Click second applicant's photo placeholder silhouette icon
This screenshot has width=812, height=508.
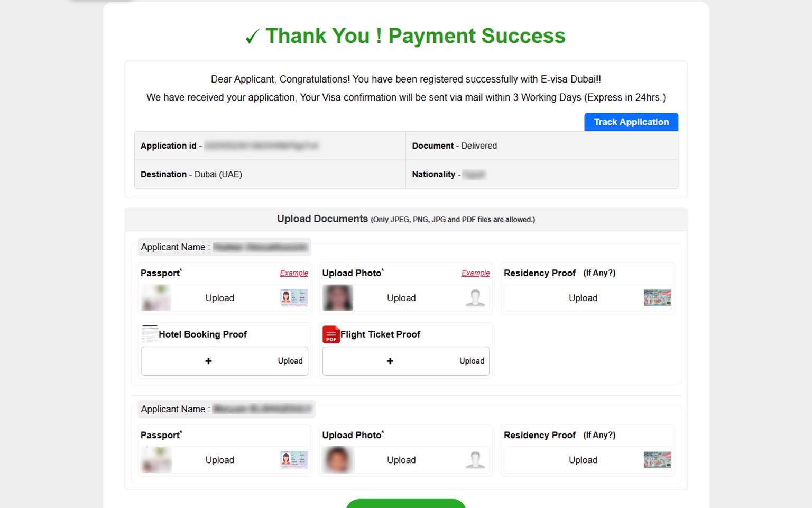[475, 460]
